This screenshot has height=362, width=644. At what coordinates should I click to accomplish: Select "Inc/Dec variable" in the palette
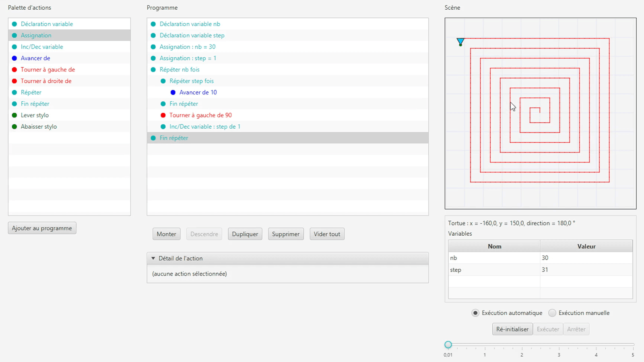pyautogui.click(x=42, y=47)
